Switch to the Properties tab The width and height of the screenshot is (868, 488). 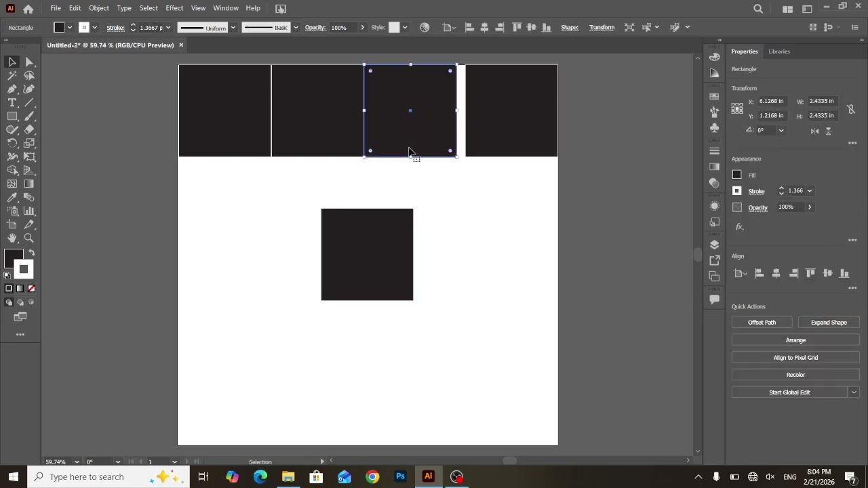745,52
